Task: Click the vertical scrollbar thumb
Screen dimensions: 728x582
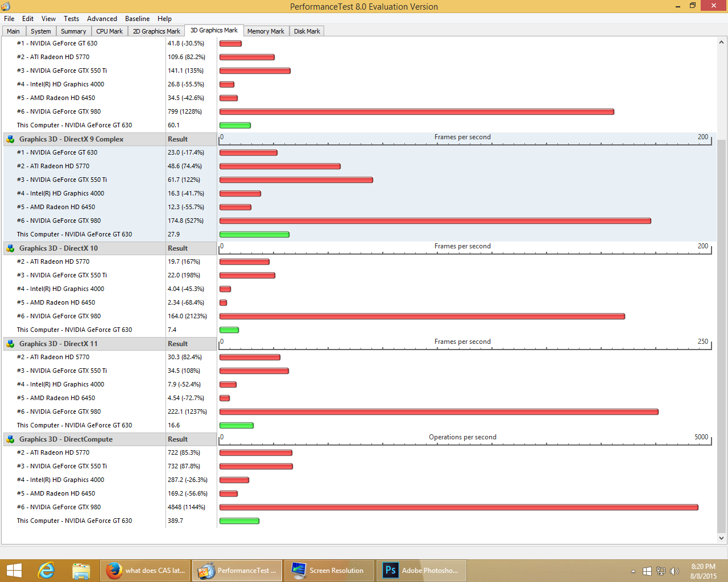Action: point(722,335)
